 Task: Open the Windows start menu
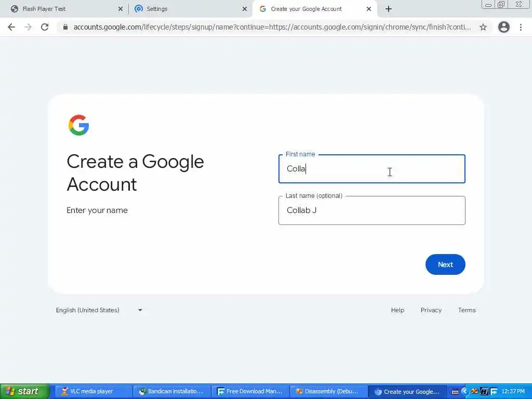point(25,392)
